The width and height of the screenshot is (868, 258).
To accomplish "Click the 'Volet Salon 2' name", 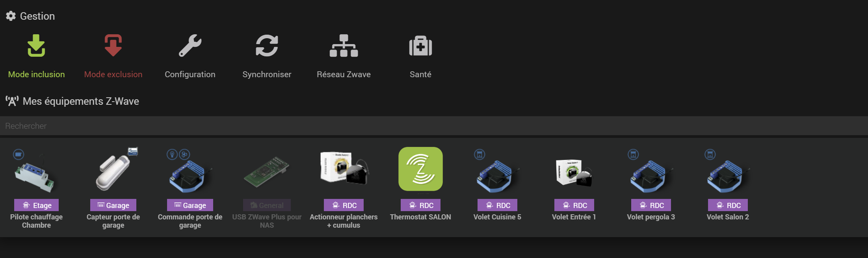I will [x=728, y=217].
